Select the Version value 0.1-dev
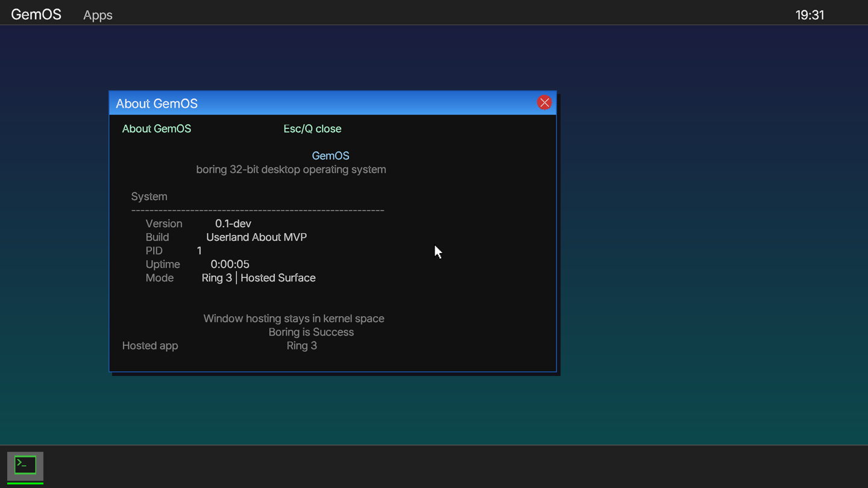The width and height of the screenshot is (868, 488). [233, 224]
